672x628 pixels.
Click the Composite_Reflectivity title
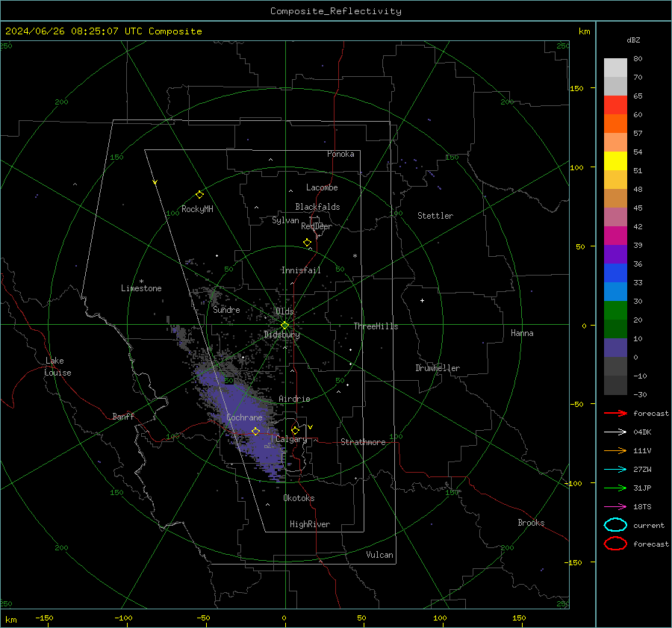pos(335,11)
